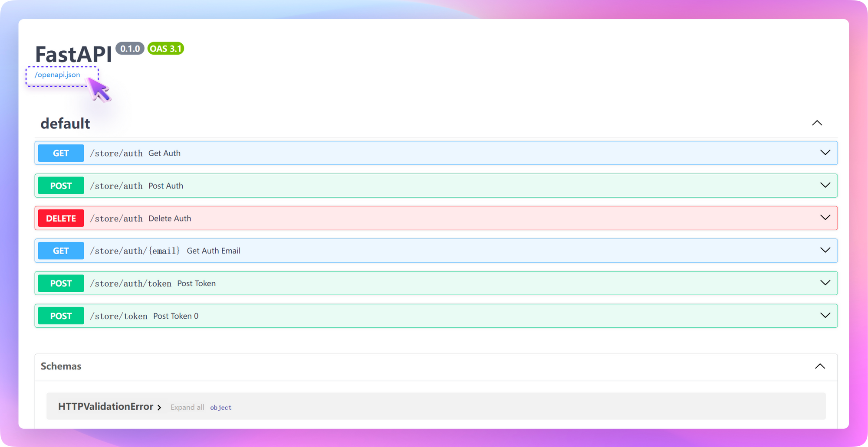
Task: Click the FastAPI title
Action: click(73, 54)
